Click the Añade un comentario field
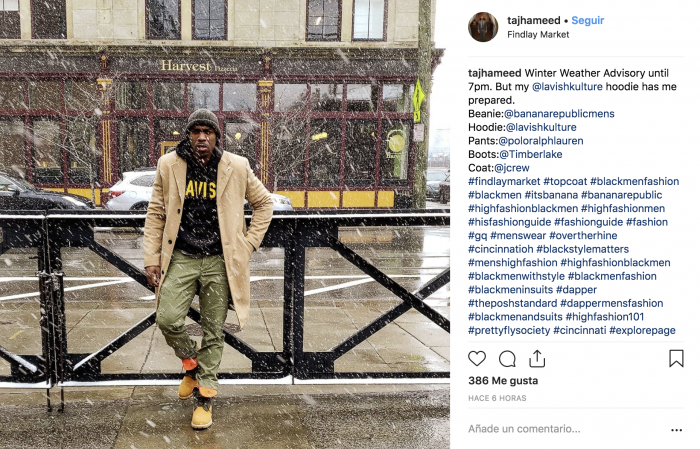 pyautogui.click(x=567, y=429)
